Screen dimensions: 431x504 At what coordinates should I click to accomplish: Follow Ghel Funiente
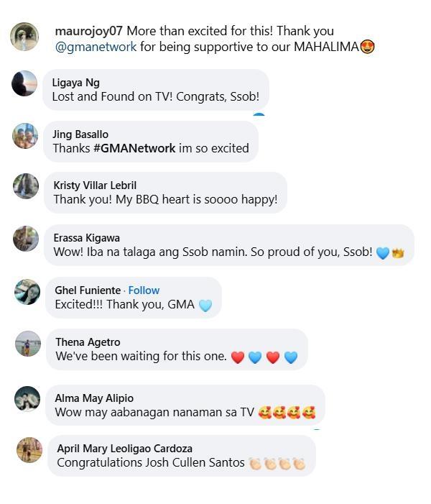coord(144,290)
